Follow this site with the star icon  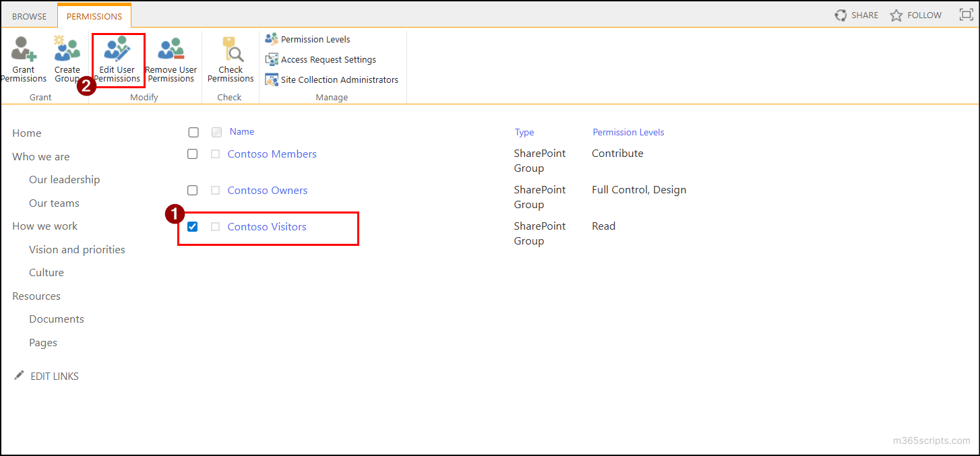(x=915, y=14)
